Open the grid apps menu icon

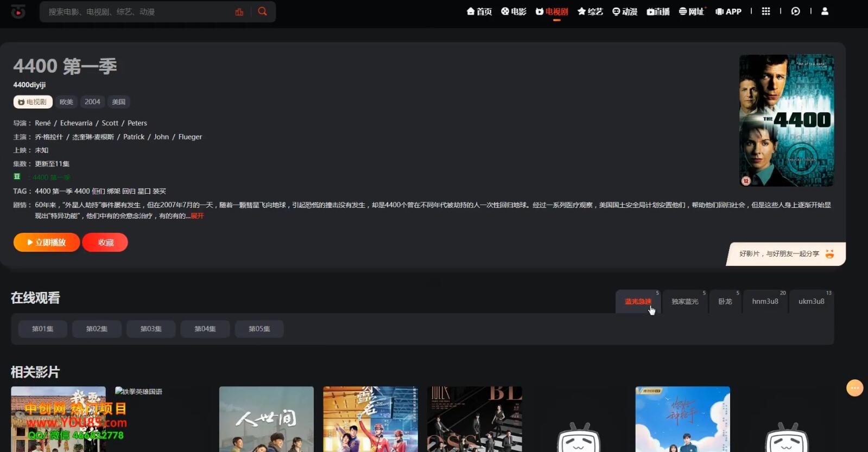766,11
